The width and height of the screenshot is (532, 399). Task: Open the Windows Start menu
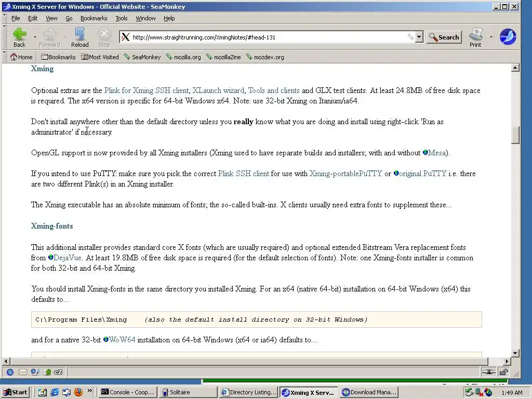[16, 393]
